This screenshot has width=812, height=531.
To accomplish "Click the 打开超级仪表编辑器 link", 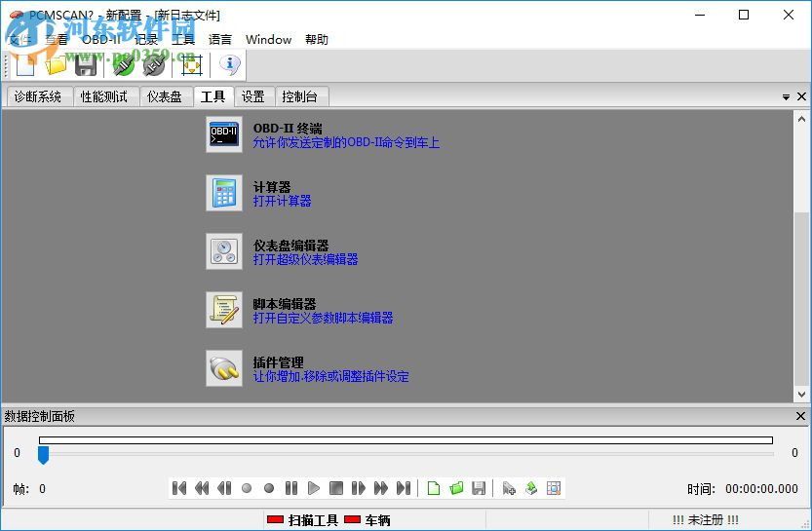I will (x=305, y=259).
